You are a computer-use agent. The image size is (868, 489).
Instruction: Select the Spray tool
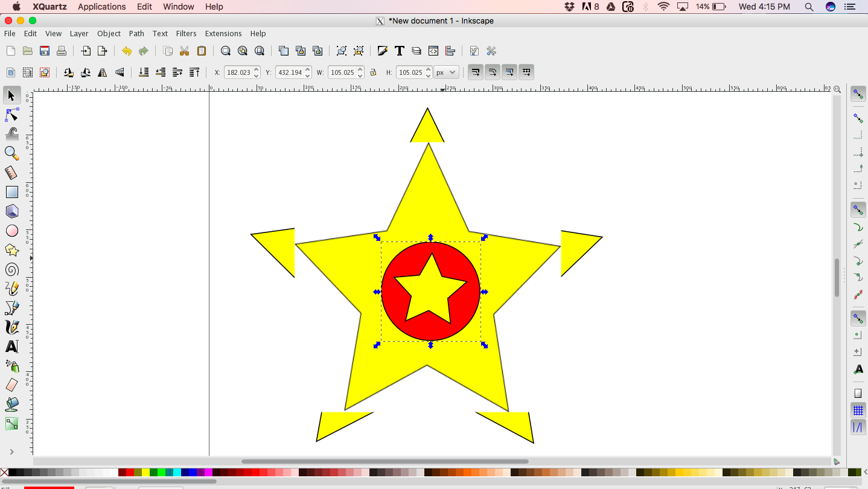point(11,366)
